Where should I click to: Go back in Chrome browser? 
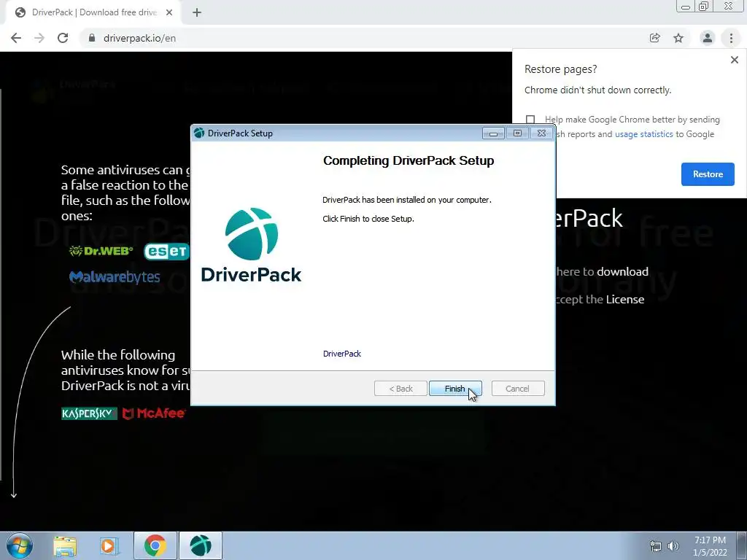[16, 38]
